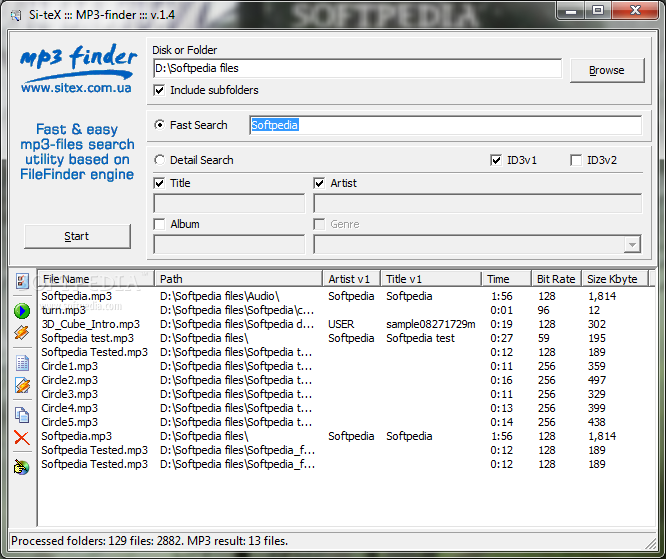Image resolution: width=666 pixels, height=559 pixels.
Task: Click the 96 bit rate value
Action: (x=543, y=311)
